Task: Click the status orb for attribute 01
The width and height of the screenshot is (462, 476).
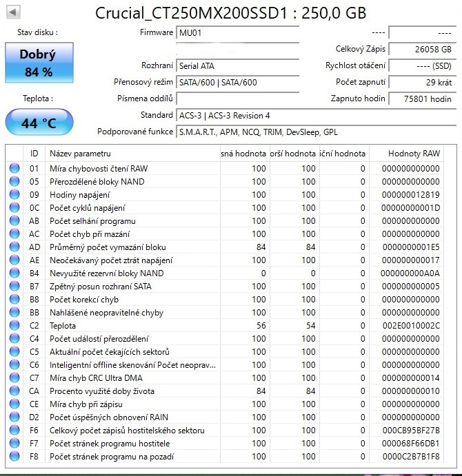Action: tap(14, 168)
